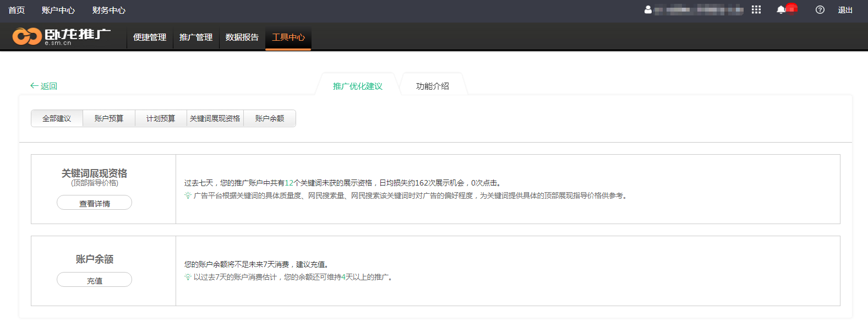This screenshot has width=868, height=321.
Task: Click the blurred account name text
Action: [x=699, y=9]
